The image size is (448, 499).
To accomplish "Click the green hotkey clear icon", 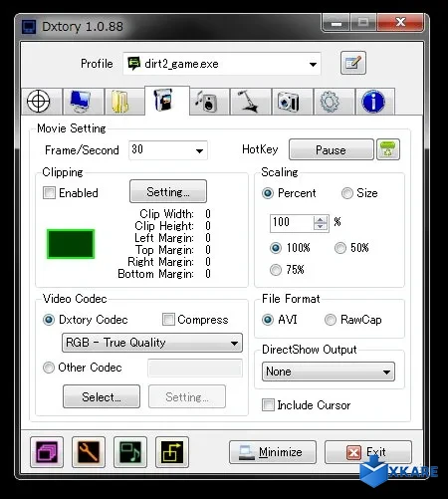I will (x=388, y=149).
